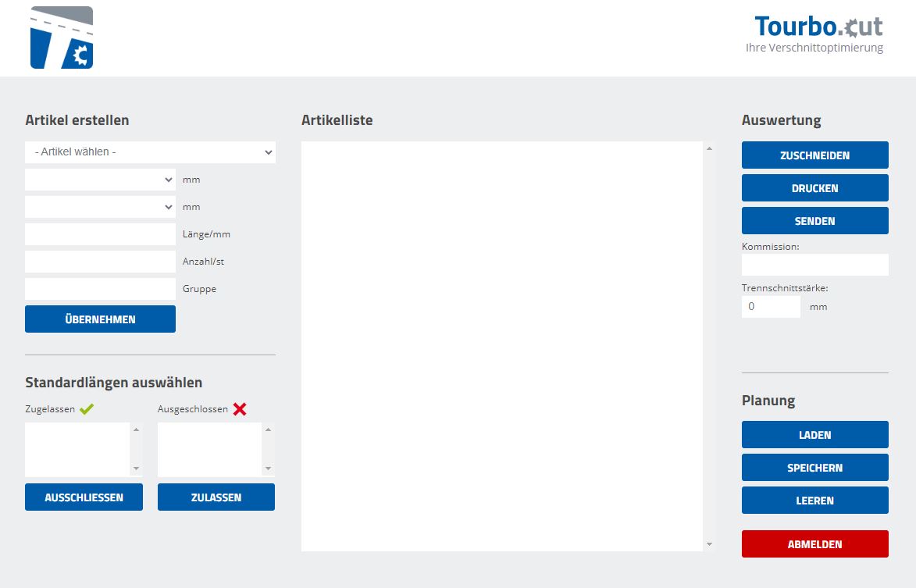The width and height of the screenshot is (916, 588).
Task: Load a plan with LADEN button
Action: click(x=815, y=434)
